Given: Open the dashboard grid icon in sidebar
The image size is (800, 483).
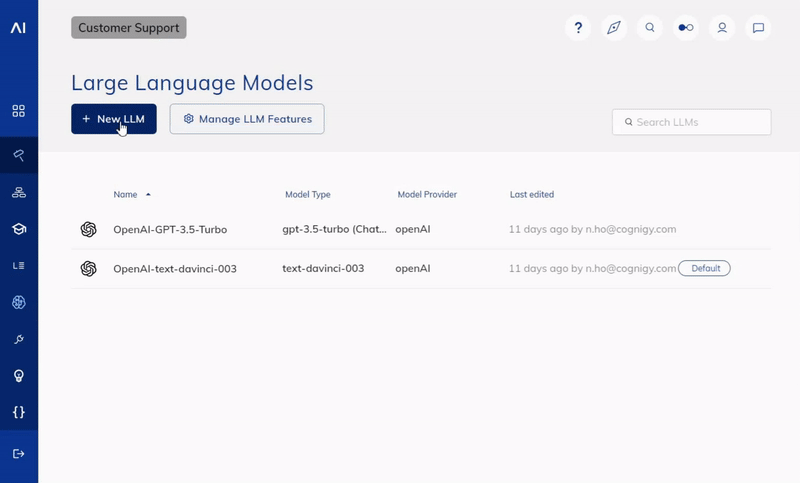Looking at the screenshot, I should click(x=19, y=111).
